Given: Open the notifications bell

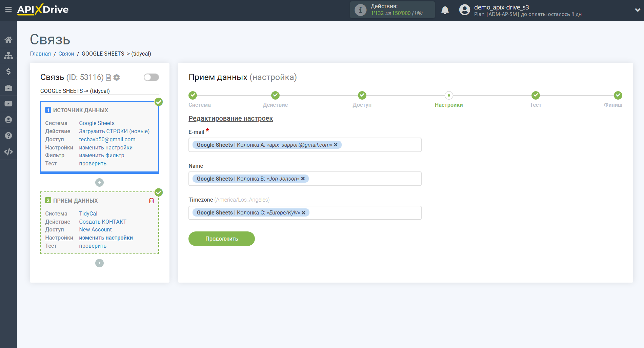Looking at the screenshot, I should point(445,10).
